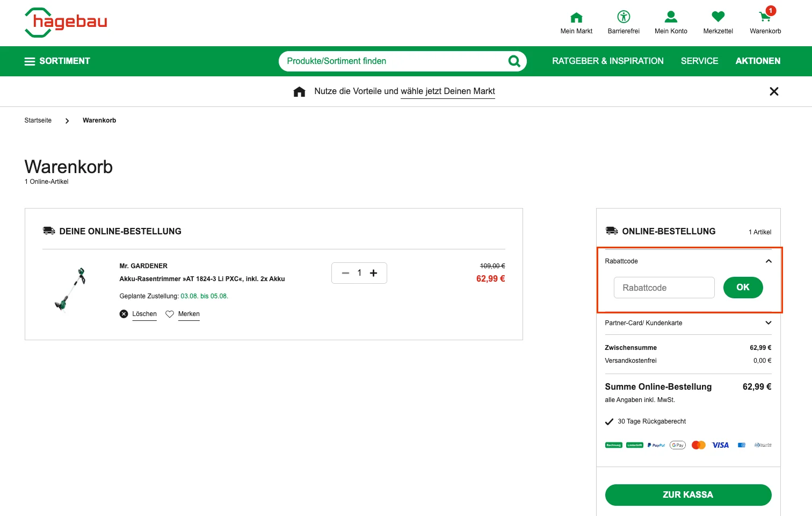The width and height of the screenshot is (812, 516).
Task: Click wähle jetzt Deinen Markt link
Action: (448, 91)
